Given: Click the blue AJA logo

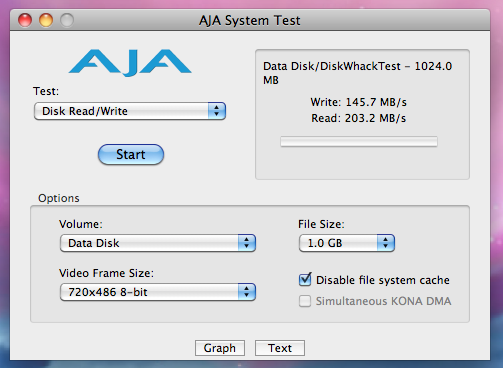Looking at the screenshot, I should click(130, 63).
